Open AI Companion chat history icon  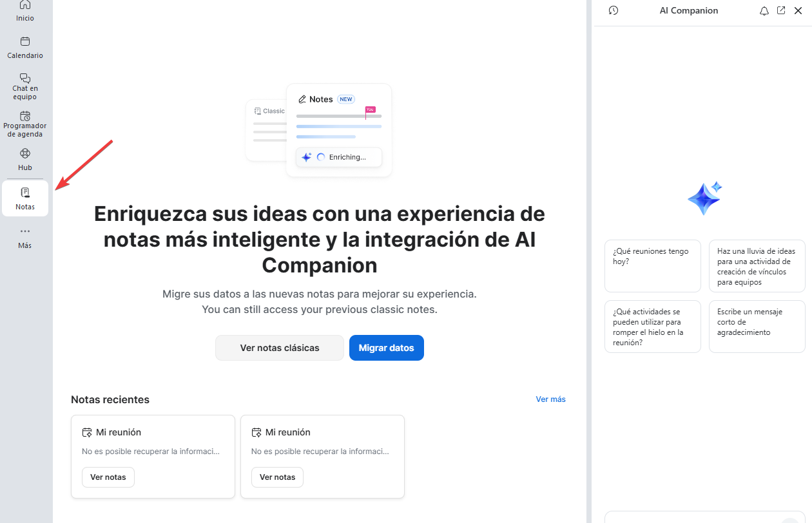coord(614,10)
